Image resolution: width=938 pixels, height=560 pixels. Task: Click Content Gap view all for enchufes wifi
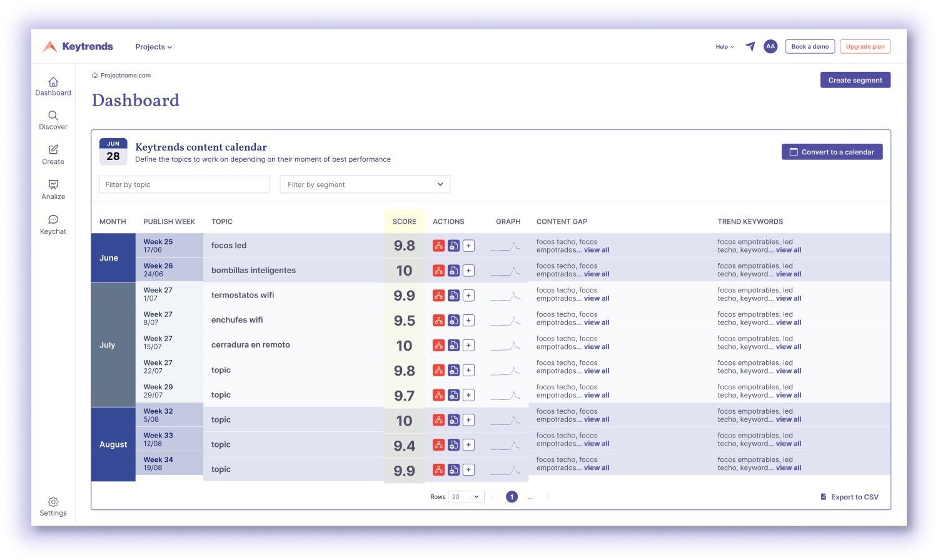pyautogui.click(x=597, y=322)
